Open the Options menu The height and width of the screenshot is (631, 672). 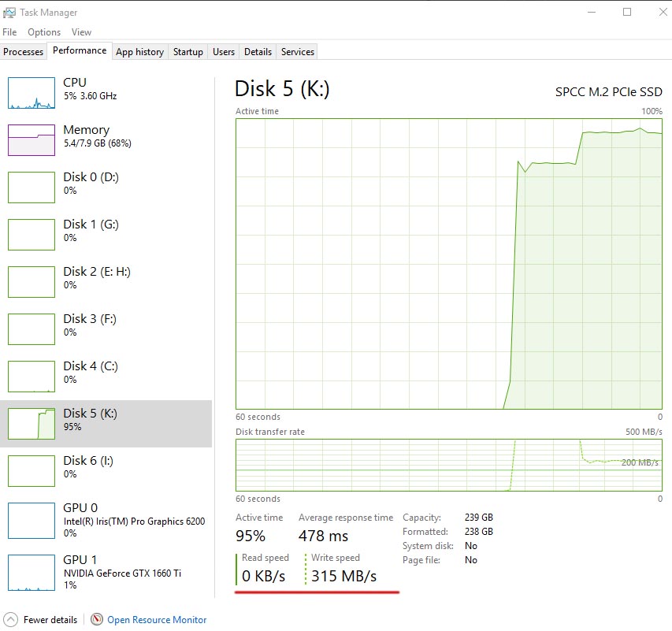pyautogui.click(x=44, y=32)
